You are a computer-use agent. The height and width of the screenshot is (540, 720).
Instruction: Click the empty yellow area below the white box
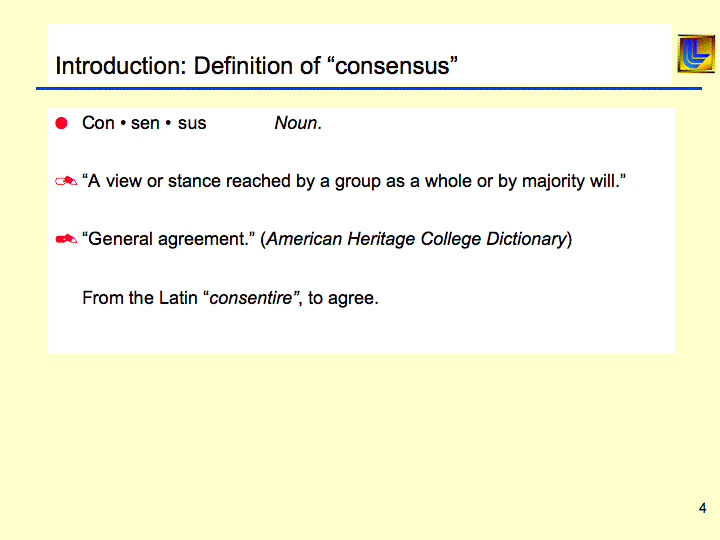pyautogui.click(x=360, y=440)
